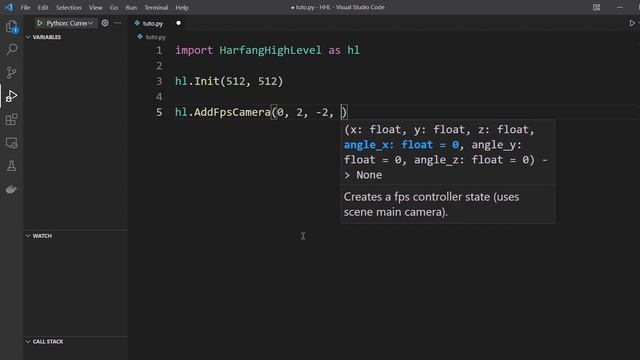
Task: Open the Remote Explorer icon
Action: tap(11, 143)
